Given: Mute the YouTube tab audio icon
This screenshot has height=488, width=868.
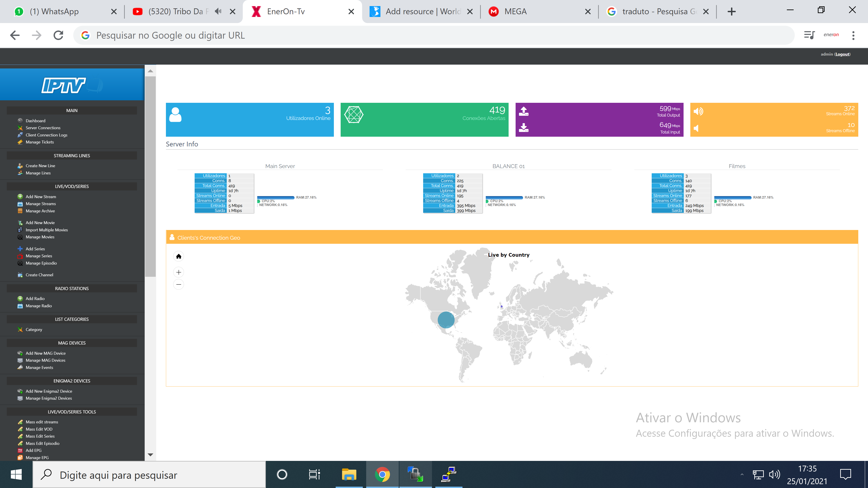Looking at the screenshot, I should click(218, 12).
